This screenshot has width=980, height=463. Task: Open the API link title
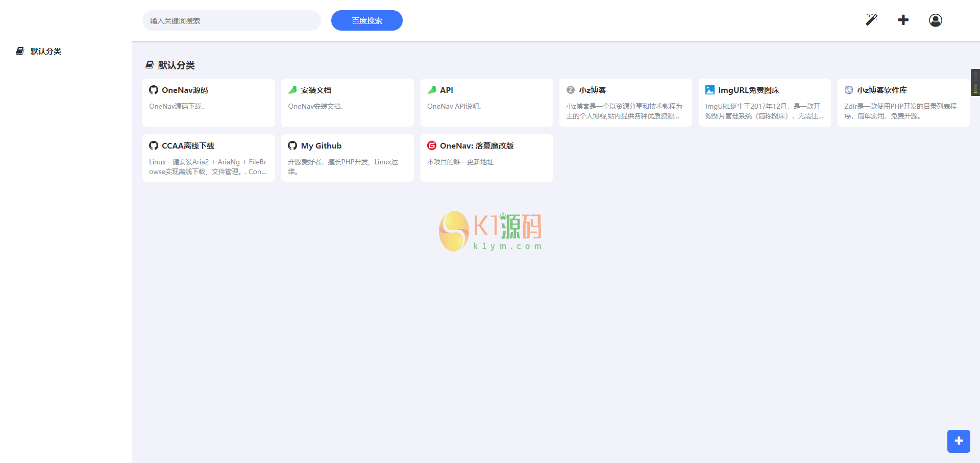click(x=447, y=90)
